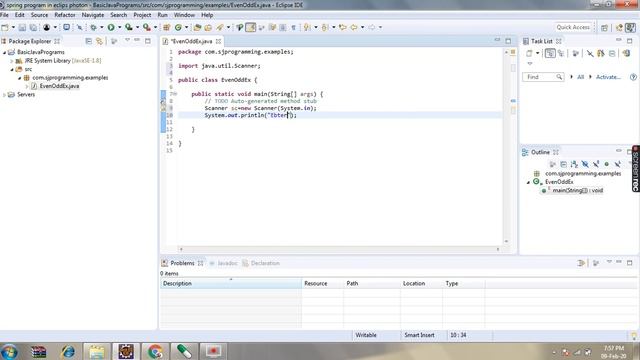Switch to the Java EE perspective icon

(619, 27)
